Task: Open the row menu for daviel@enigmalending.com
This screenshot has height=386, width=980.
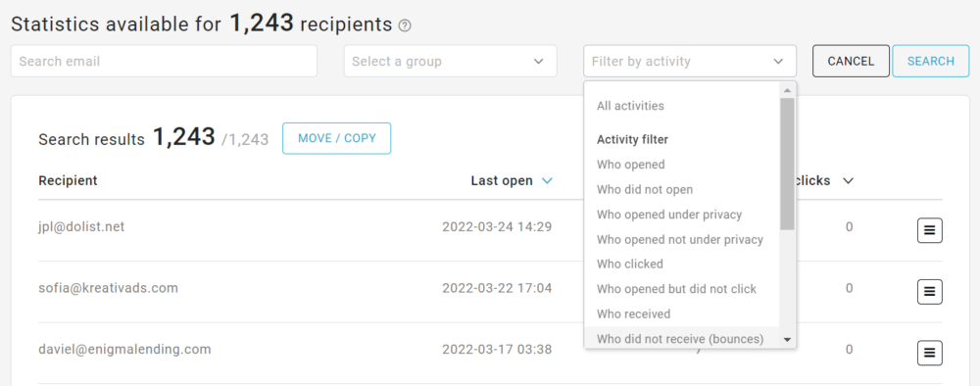Action: point(929,353)
